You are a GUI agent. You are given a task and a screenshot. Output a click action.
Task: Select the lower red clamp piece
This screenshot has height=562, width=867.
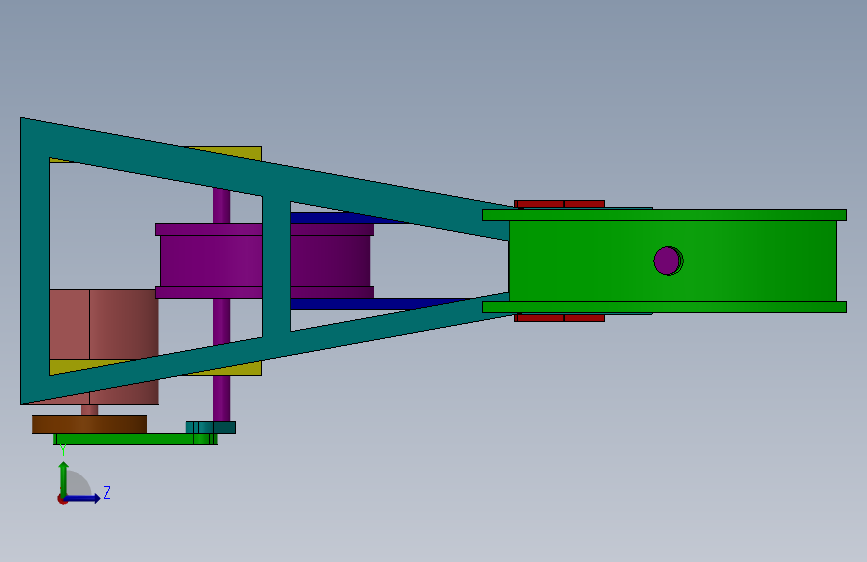tap(559, 318)
